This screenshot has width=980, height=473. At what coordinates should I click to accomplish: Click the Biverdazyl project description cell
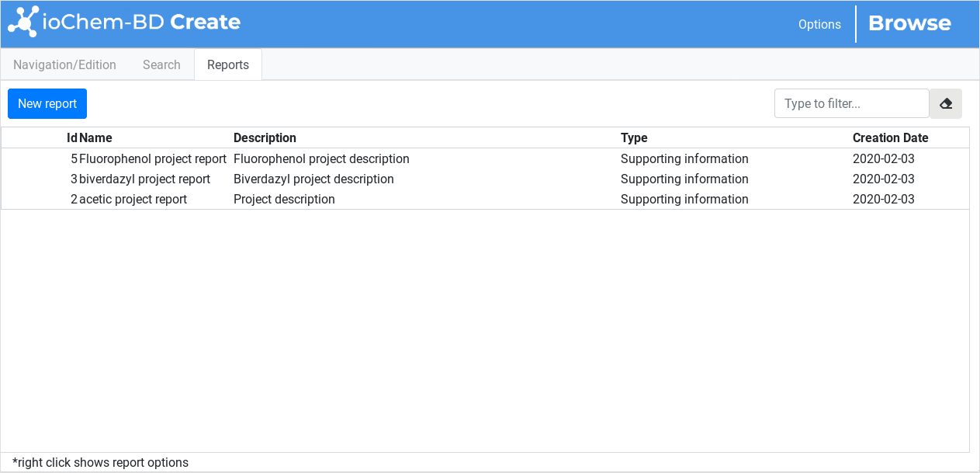pos(313,179)
